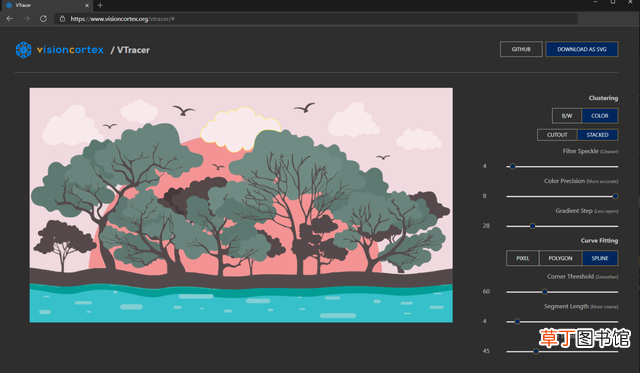640x373 pixels.
Task: Maximize the browser window
Action: (x=613, y=2)
